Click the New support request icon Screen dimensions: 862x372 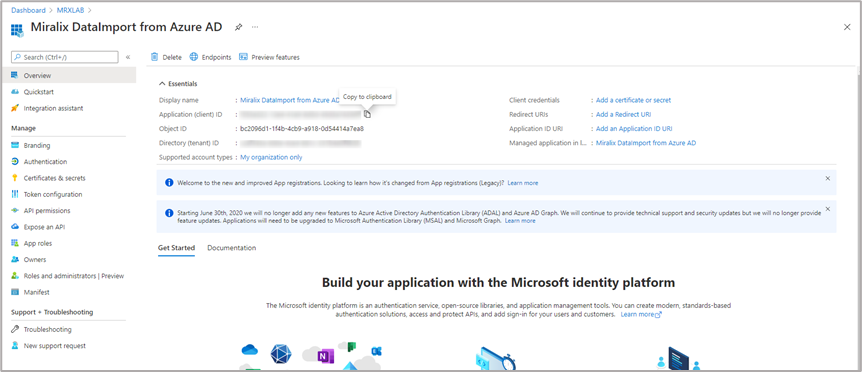15,346
